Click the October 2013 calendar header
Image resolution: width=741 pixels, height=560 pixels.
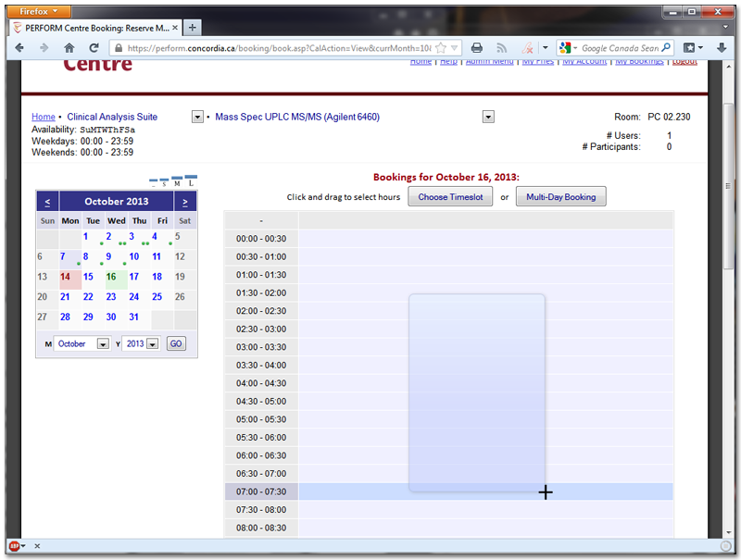(x=117, y=201)
